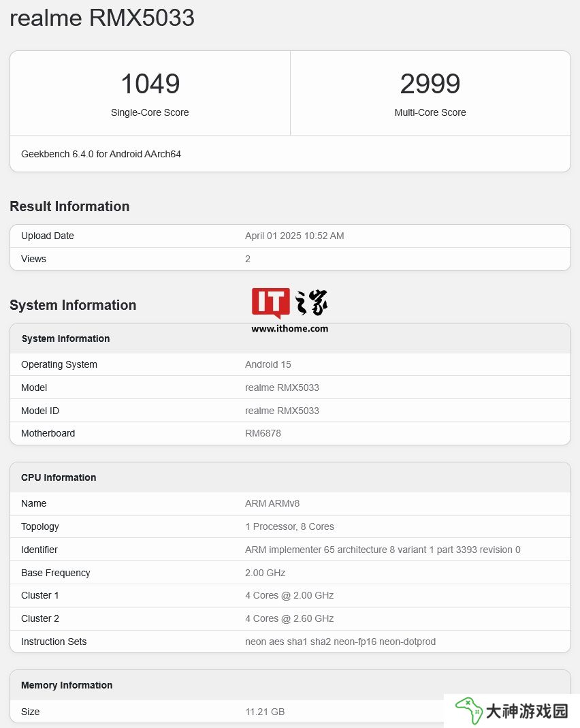The image size is (580, 728).
Task: Click the Model row label
Action: [34, 387]
